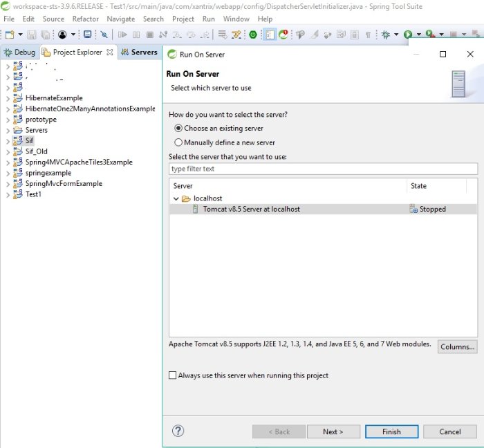The height and width of the screenshot is (448, 484).
Task: Click Skip All Breakpoints icon
Action: coord(104,35)
